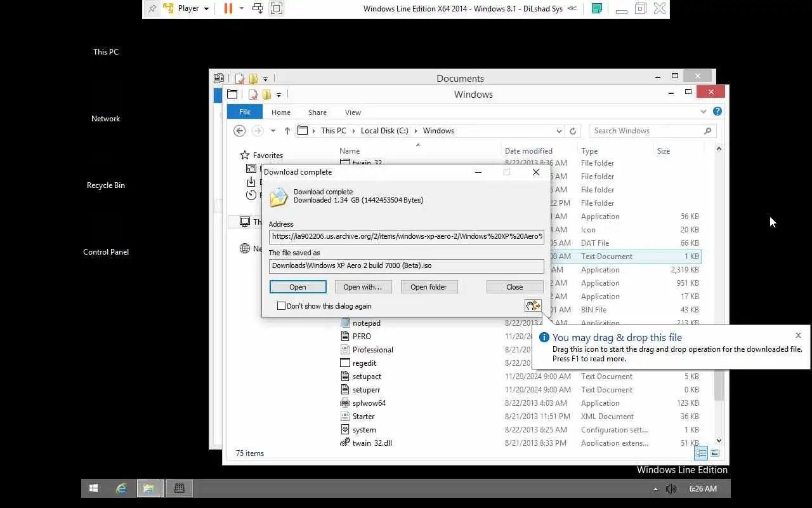Click the file list vertical scrollbar down arrow

(719, 441)
